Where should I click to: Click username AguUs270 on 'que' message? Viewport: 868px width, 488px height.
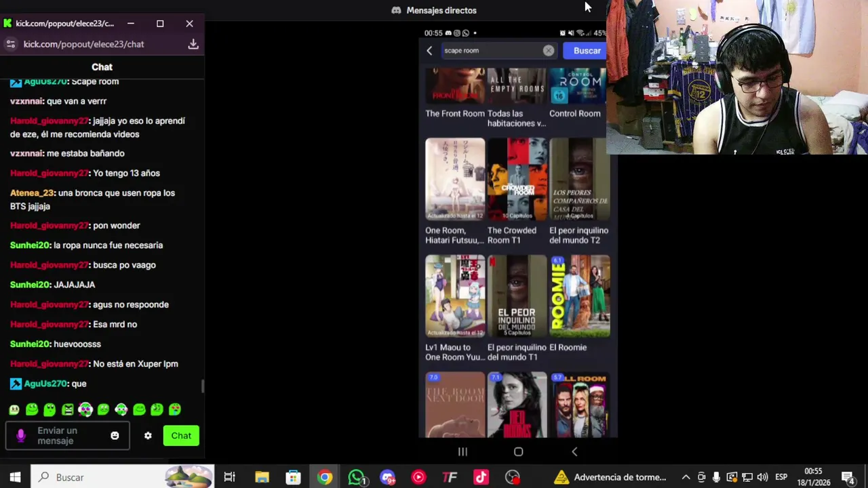click(45, 384)
